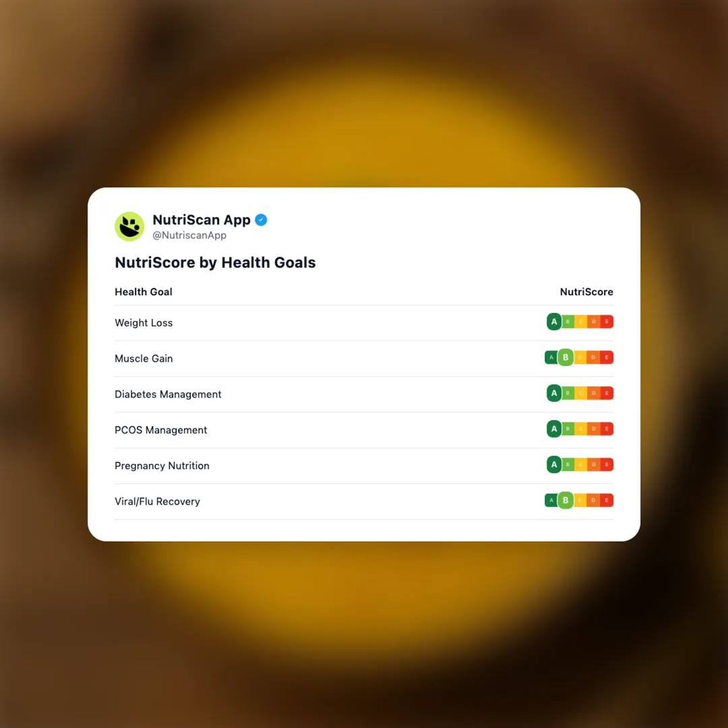The height and width of the screenshot is (728, 728).
Task: Click the PCOS Management NutriScore badge
Action: tap(580, 429)
